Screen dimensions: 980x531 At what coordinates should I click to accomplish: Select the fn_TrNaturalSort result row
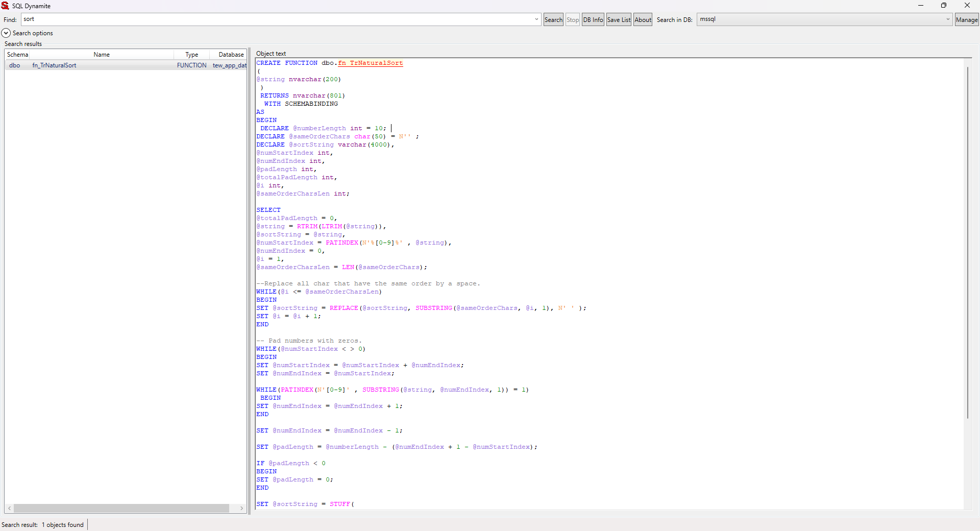point(54,65)
